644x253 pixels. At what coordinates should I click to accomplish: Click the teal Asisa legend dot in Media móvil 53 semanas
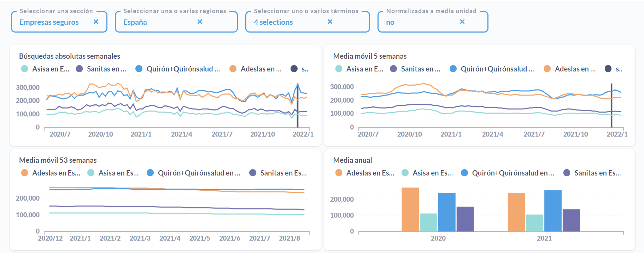click(x=91, y=173)
